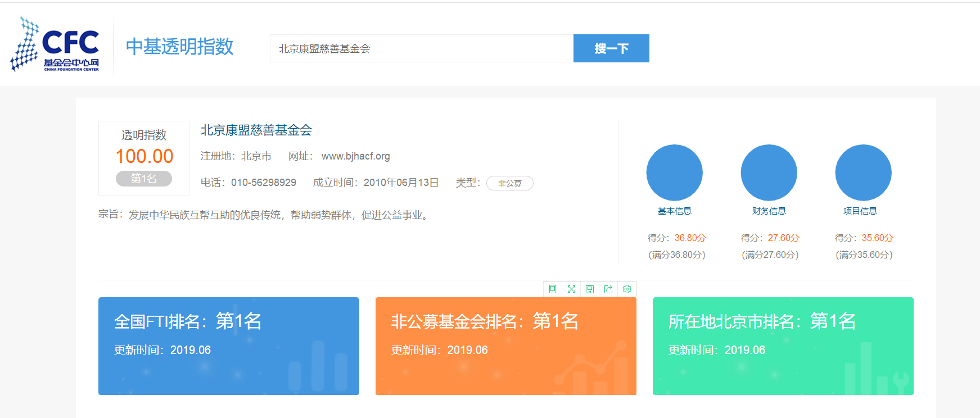The height and width of the screenshot is (418, 980).
Task: Click the founding date 2010年06月13日
Action: (401, 183)
